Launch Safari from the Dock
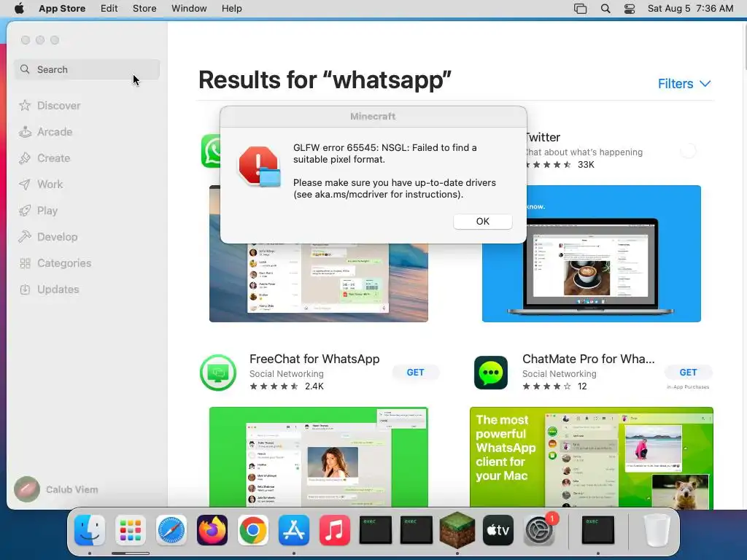 (x=171, y=530)
